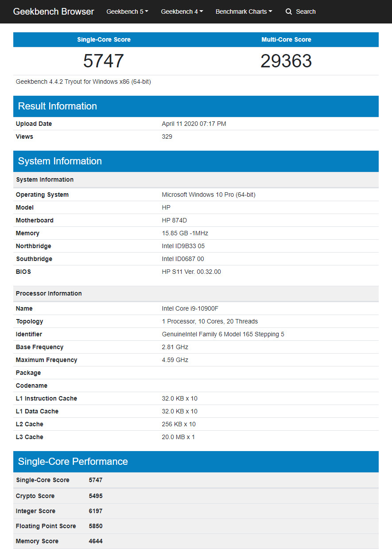Click the Base Frequency value 2.81 GHz
392x549 pixels.
pyautogui.click(x=175, y=347)
